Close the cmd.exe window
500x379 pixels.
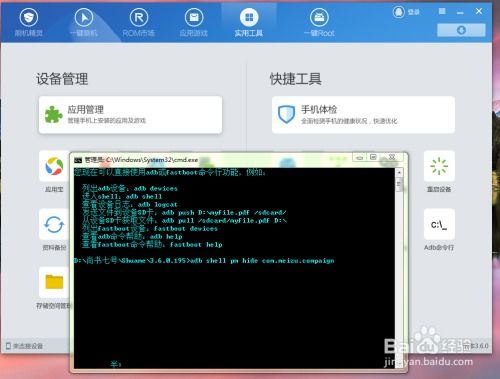point(392,157)
